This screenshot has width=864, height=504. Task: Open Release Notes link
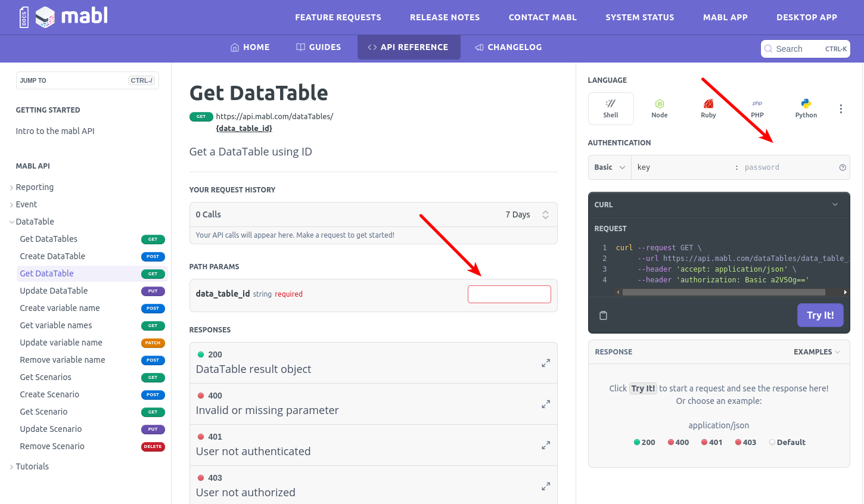[x=445, y=17]
